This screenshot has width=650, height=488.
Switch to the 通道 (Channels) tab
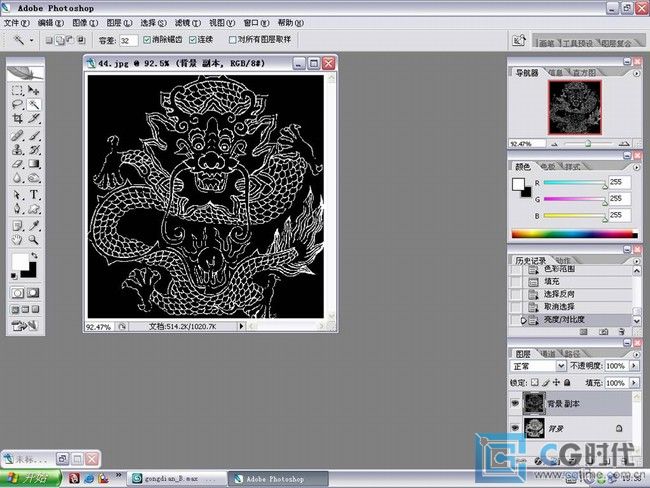tap(548, 354)
